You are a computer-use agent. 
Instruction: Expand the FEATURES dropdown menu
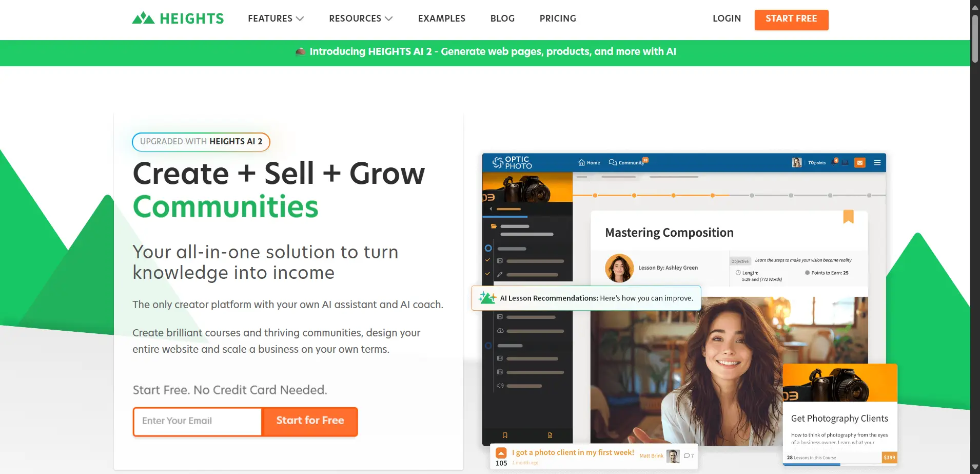276,18
